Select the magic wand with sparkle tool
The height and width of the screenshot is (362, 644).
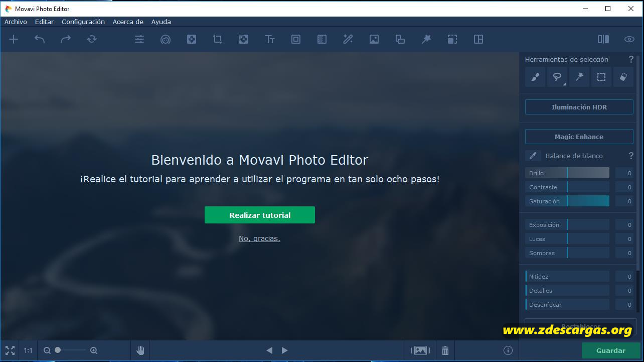348,39
